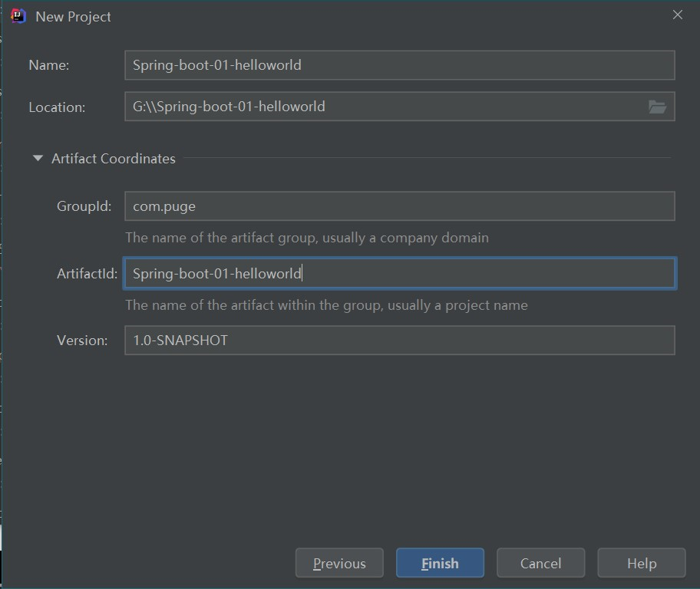Click the Location path field
This screenshot has width=700, height=589.
click(x=400, y=107)
